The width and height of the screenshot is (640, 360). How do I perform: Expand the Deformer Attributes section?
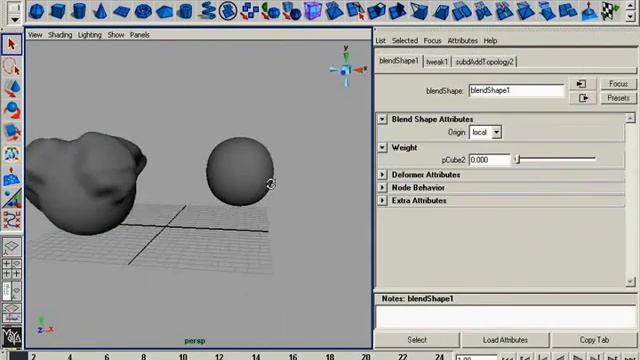point(382,175)
